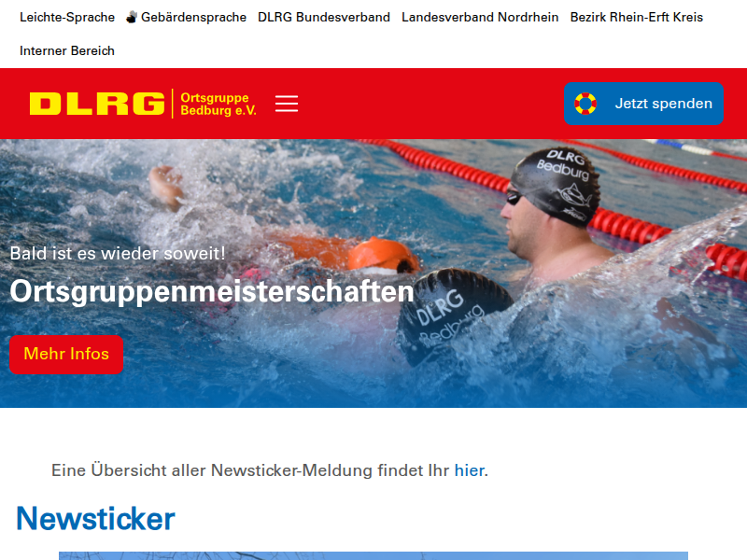Click the Ortsgruppenmeisterschaften banner heading
747x560 pixels.
[x=212, y=291]
